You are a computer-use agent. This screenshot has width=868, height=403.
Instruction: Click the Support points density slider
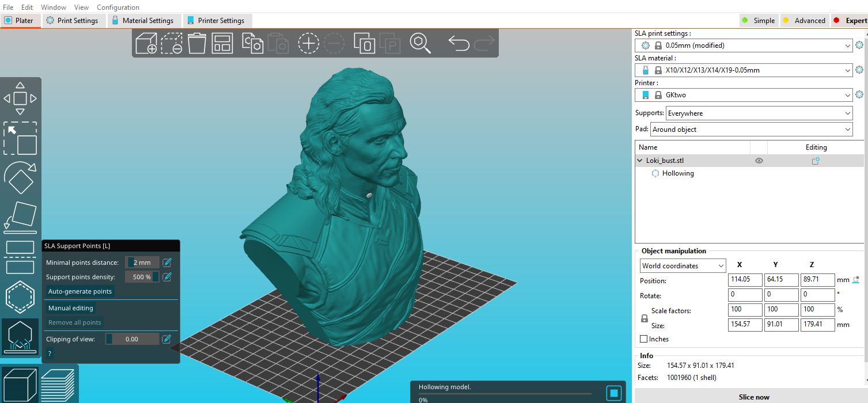click(142, 277)
